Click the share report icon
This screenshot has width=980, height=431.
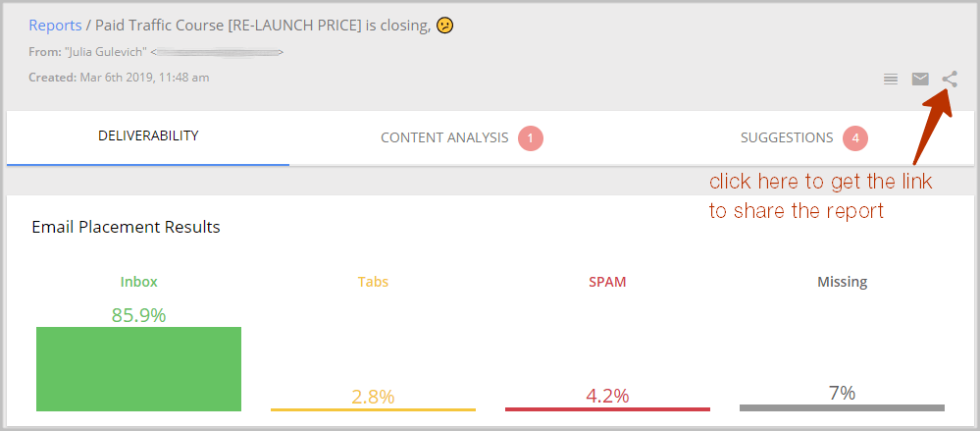(950, 79)
